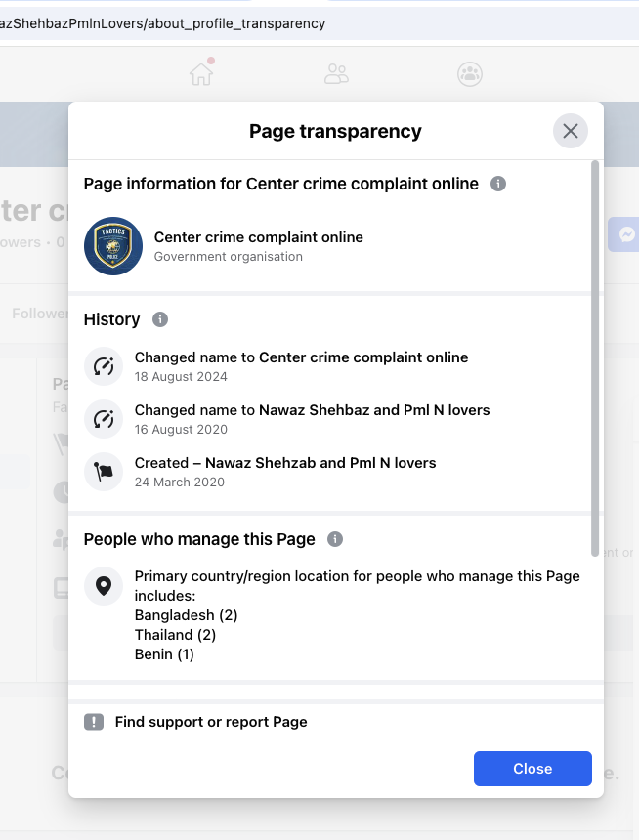
Task: Click info icon beside People who manage this Page
Action: point(335,539)
